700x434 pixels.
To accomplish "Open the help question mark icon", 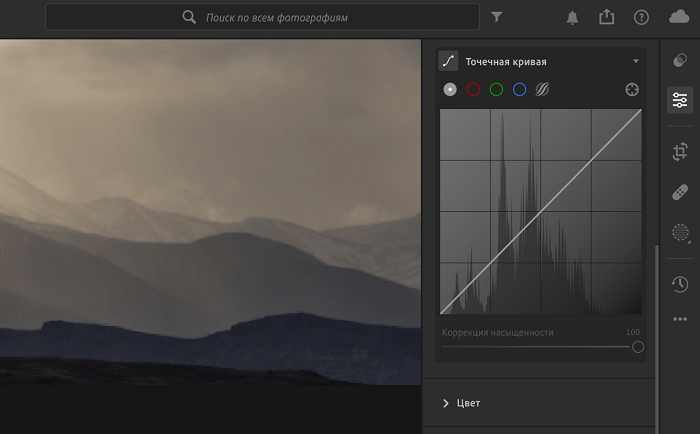I will 642,17.
